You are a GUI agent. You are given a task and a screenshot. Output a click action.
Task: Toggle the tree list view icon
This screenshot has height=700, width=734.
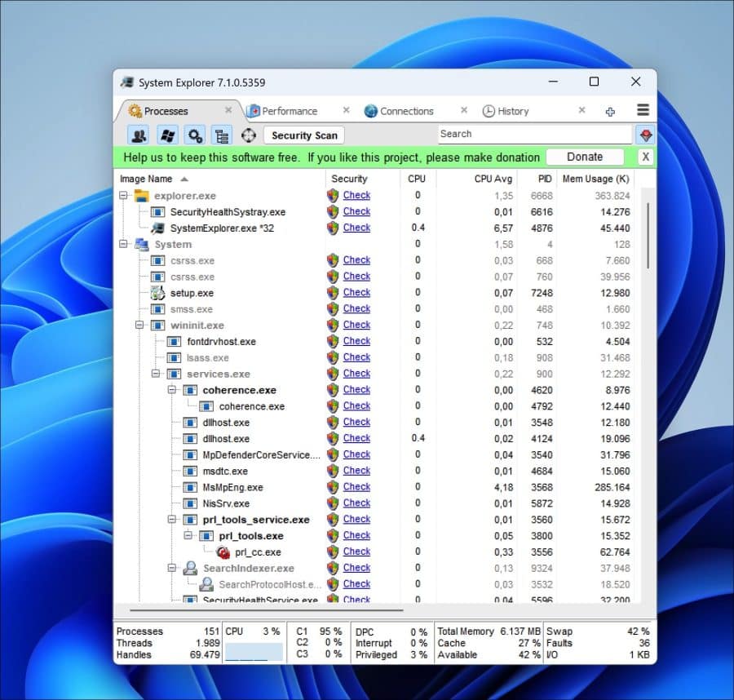220,135
